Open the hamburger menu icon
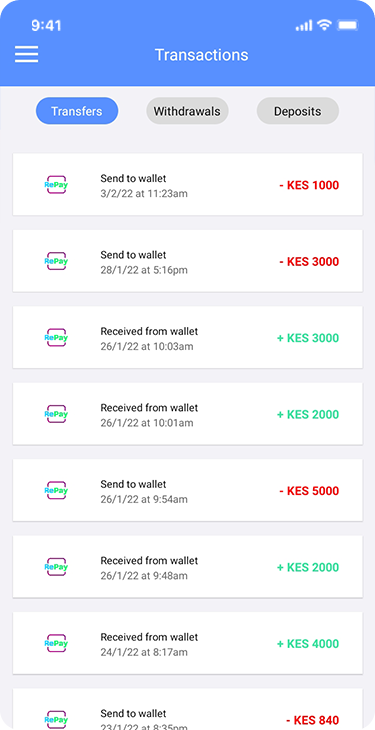Screen dimensions: 375x730 (27, 54)
